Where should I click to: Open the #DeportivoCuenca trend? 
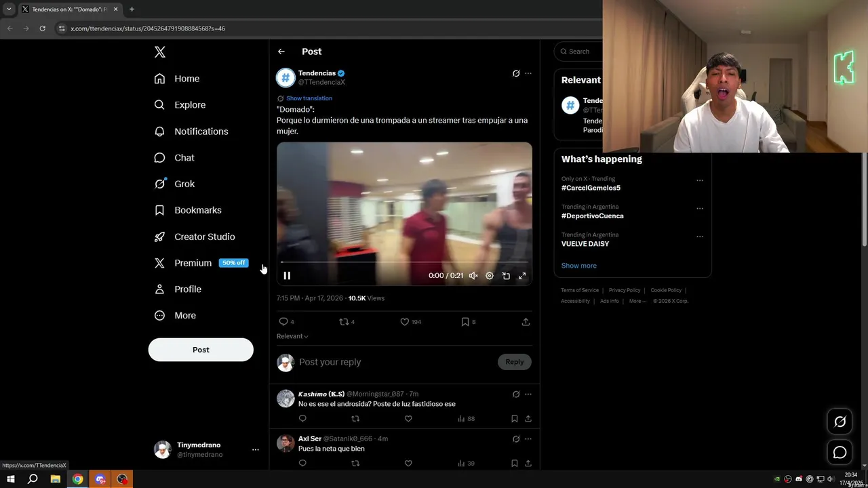click(x=592, y=216)
